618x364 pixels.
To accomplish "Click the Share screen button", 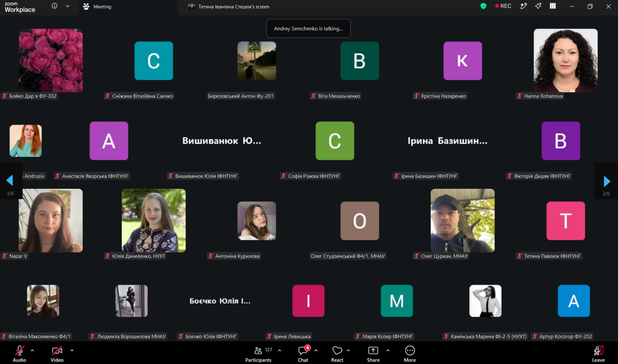I will tap(373, 353).
